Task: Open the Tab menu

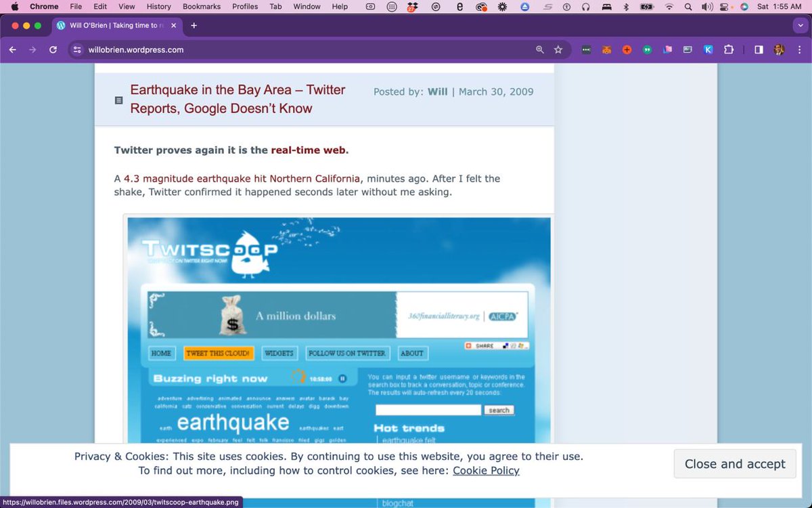Action: coord(275,7)
